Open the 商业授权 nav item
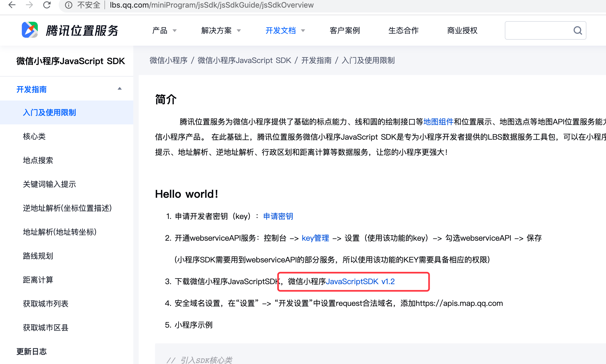Image resolution: width=606 pixels, height=364 pixels. 462,30
